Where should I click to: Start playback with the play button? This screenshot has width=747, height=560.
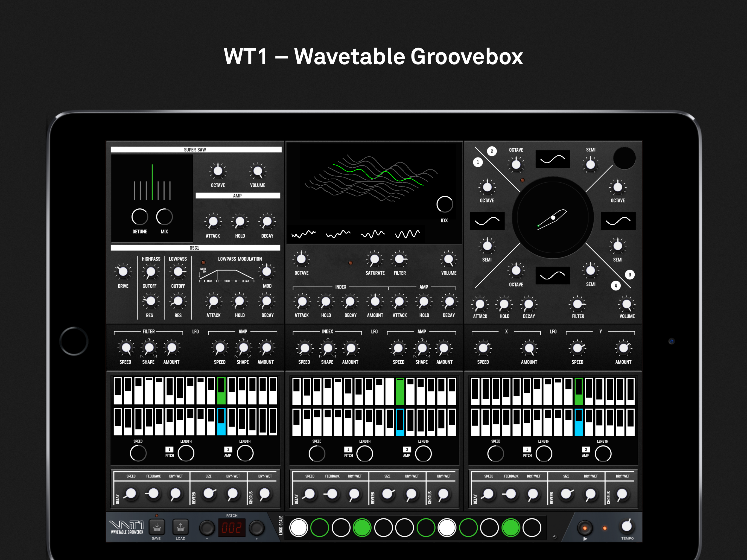pos(585,528)
